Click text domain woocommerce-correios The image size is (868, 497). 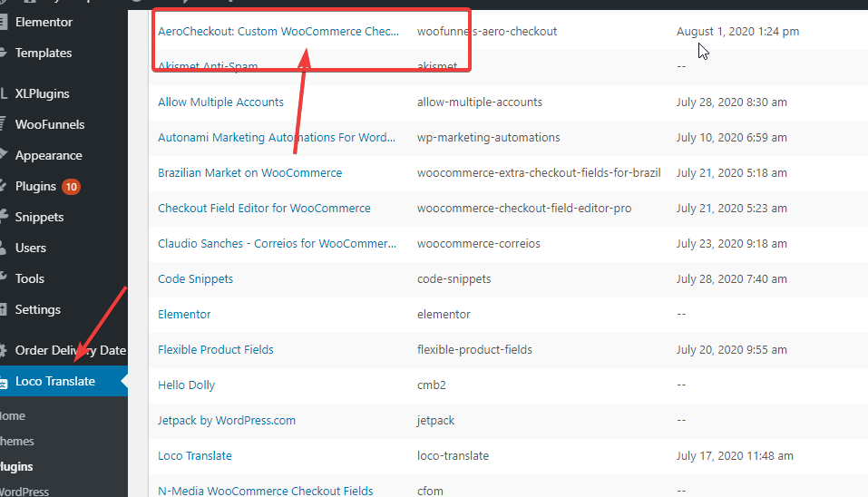click(478, 244)
